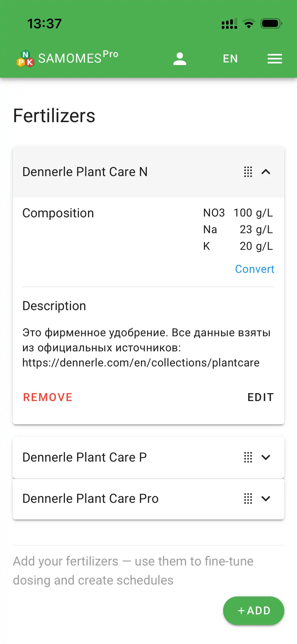
Task: Tap the green +ADD button
Action: tap(253, 611)
